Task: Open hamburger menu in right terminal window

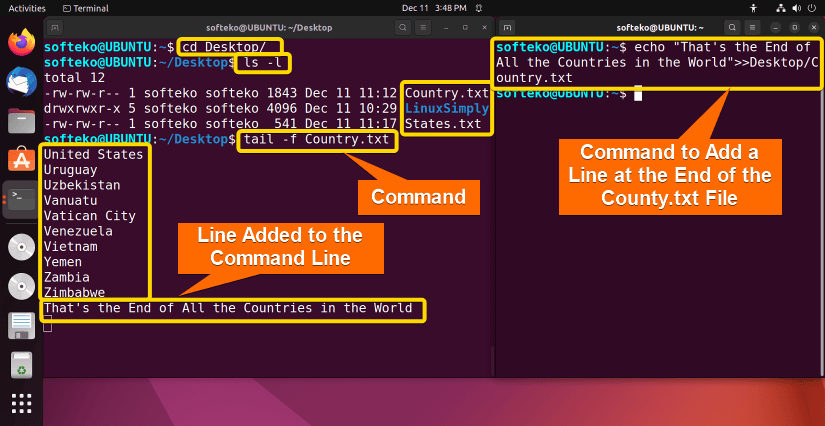Action: [x=752, y=27]
